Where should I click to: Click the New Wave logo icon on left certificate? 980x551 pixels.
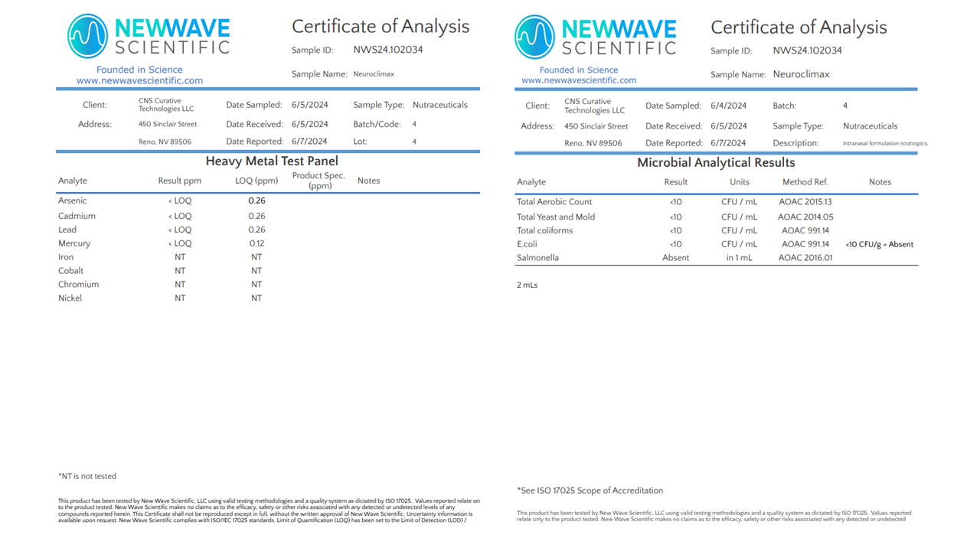pyautogui.click(x=87, y=36)
